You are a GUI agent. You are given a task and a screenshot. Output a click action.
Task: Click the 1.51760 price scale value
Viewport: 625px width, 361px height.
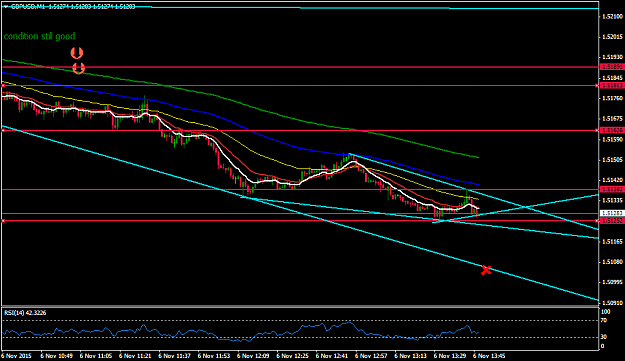point(613,98)
